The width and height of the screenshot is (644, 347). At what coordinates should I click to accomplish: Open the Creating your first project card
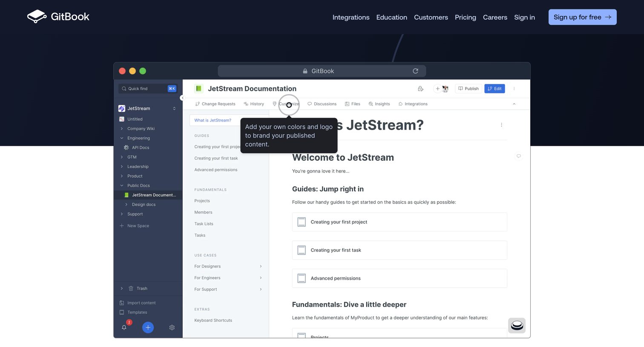point(400,222)
